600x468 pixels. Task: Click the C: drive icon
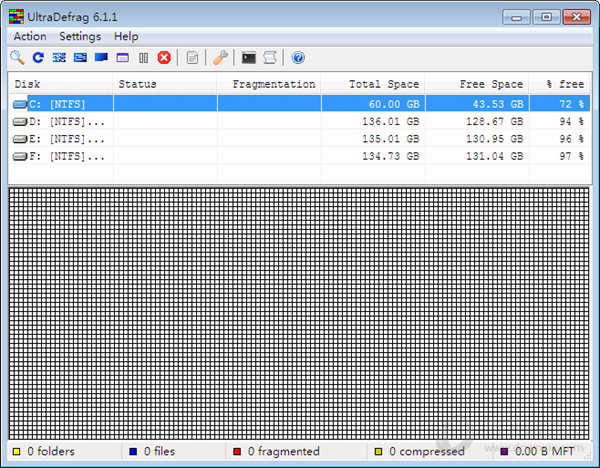point(20,104)
